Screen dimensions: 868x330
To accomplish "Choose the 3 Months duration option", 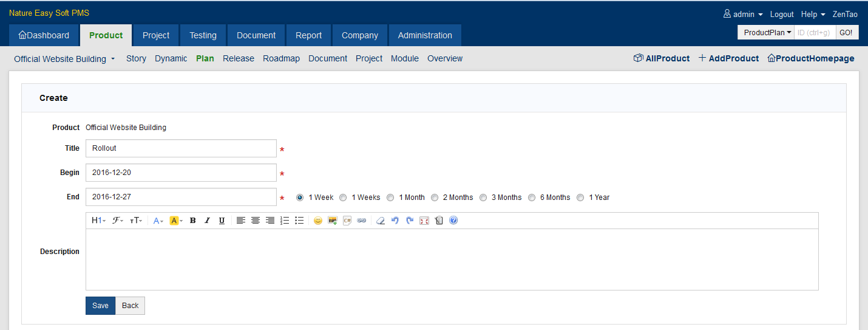I will tap(483, 198).
